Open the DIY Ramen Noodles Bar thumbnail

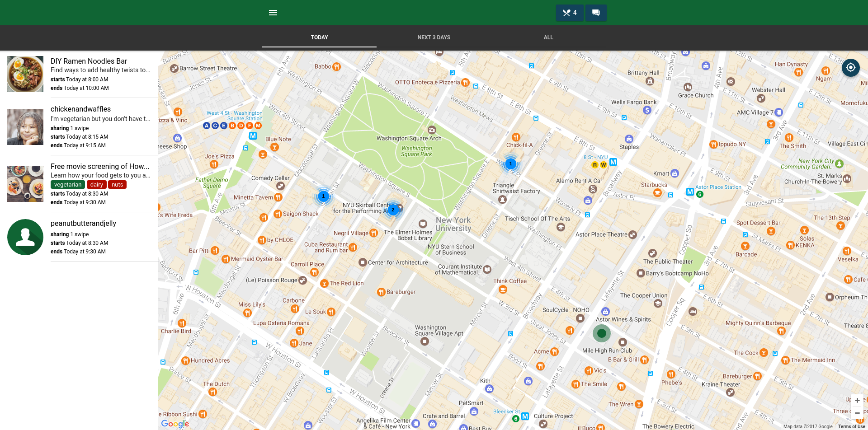tap(25, 74)
